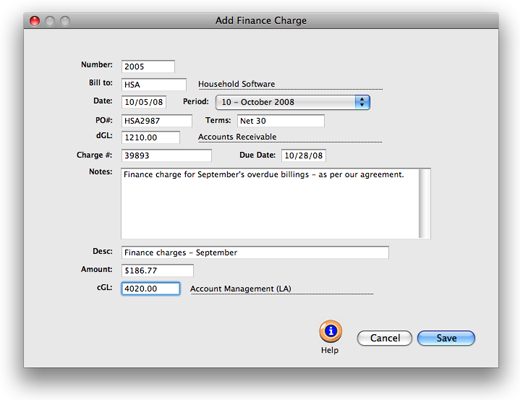Close the Add Finance Charge window
The image size is (520, 400).
click(x=35, y=21)
